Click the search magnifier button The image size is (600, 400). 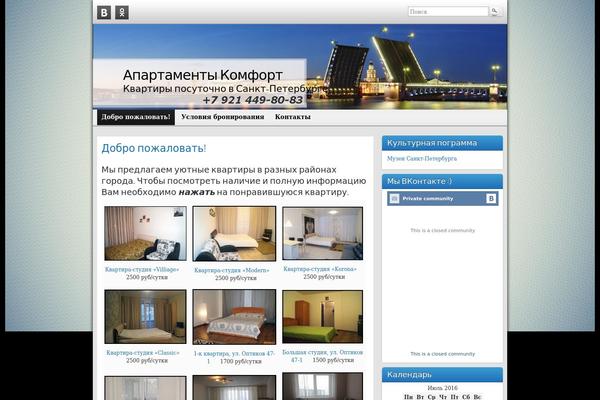[495, 11]
